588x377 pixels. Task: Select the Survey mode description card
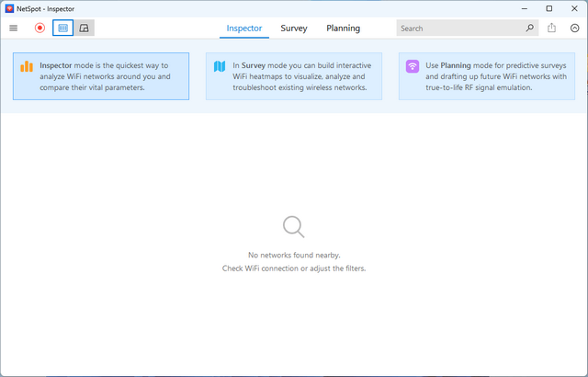coord(294,76)
